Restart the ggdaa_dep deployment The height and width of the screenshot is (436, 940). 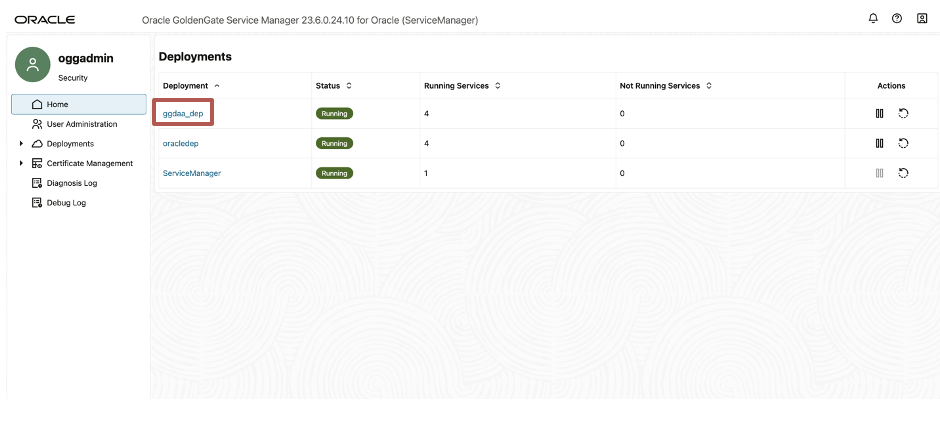(903, 113)
